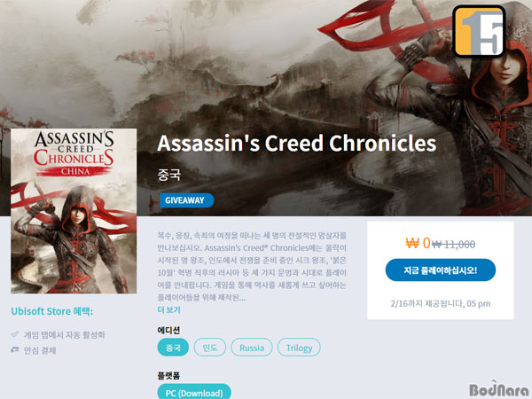The height and width of the screenshot is (399, 532).
Task: Click the 2/16 availability date notice
Action: [x=441, y=303]
